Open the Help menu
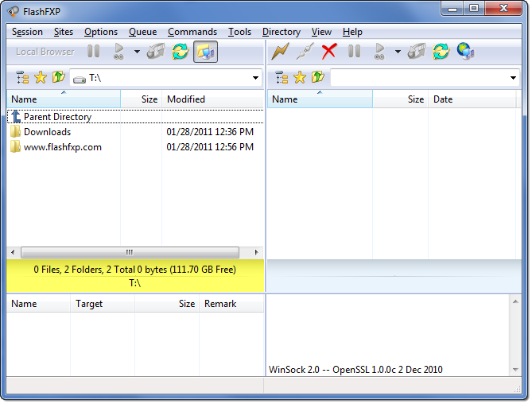 (352, 32)
